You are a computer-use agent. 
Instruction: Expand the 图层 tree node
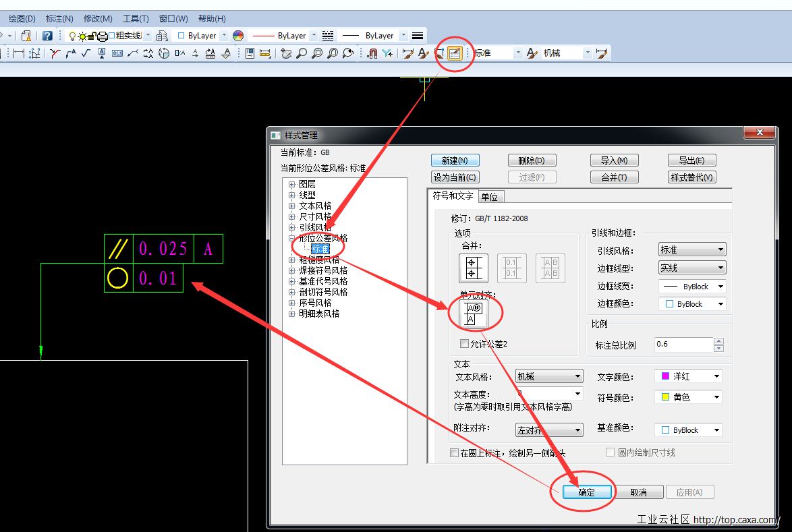point(292,184)
